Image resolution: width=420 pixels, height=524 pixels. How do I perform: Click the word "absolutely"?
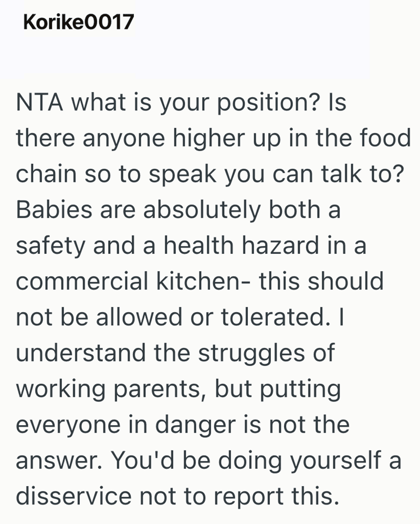pyautogui.click(x=202, y=211)
